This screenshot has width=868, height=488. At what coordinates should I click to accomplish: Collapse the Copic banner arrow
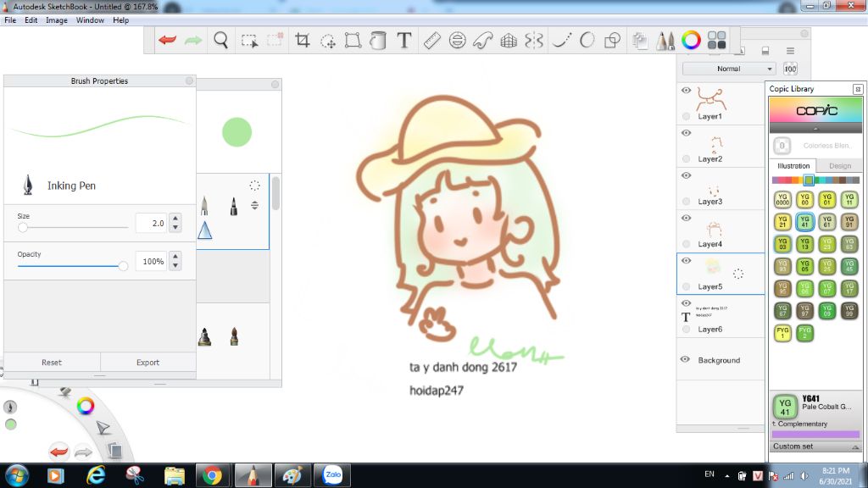(x=815, y=129)
